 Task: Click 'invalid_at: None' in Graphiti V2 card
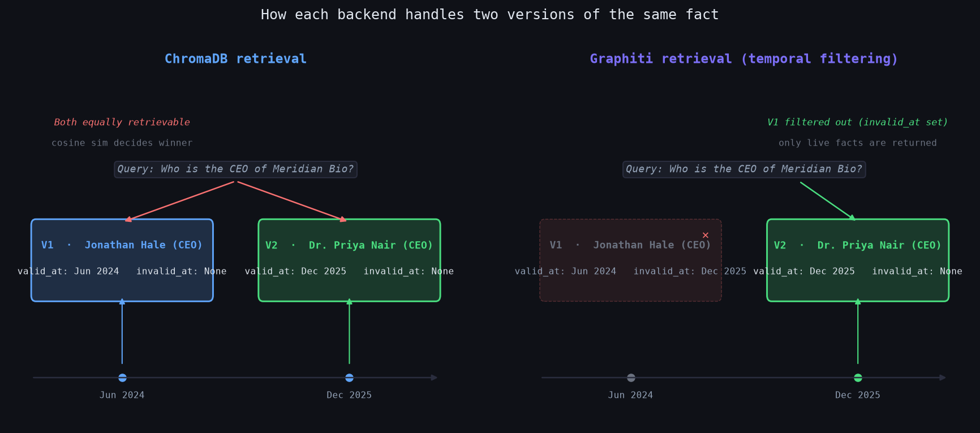[x=917, y=271]
